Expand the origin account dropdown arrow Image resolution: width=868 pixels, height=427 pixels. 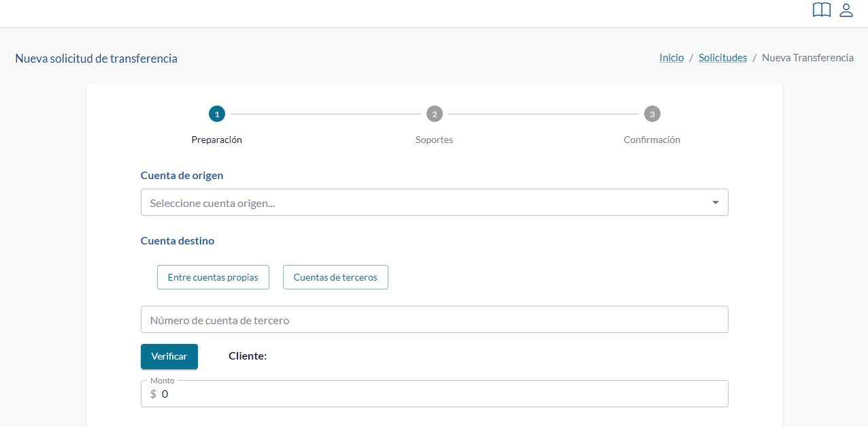click(716, 203)
